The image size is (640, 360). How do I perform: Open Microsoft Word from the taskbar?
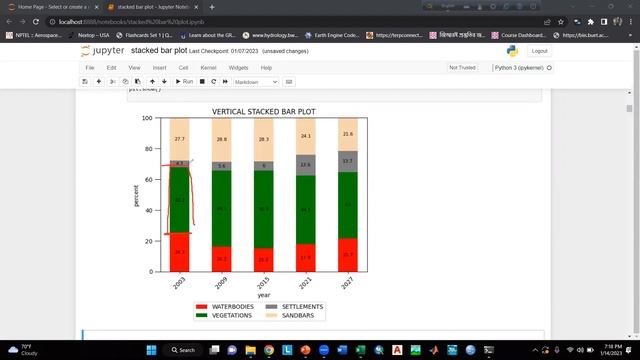click(342, 350)
